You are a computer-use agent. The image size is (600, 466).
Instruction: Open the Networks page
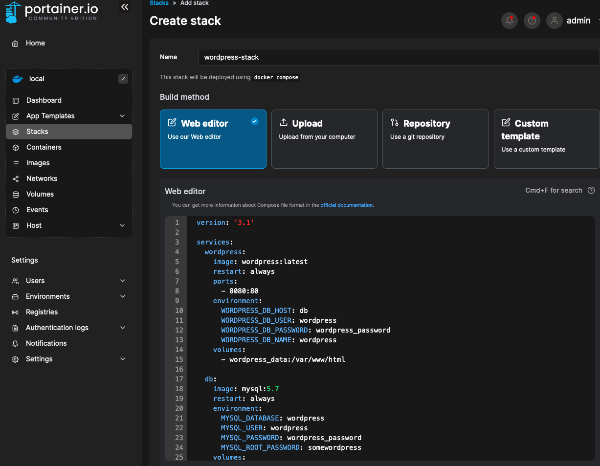(42, 178)
